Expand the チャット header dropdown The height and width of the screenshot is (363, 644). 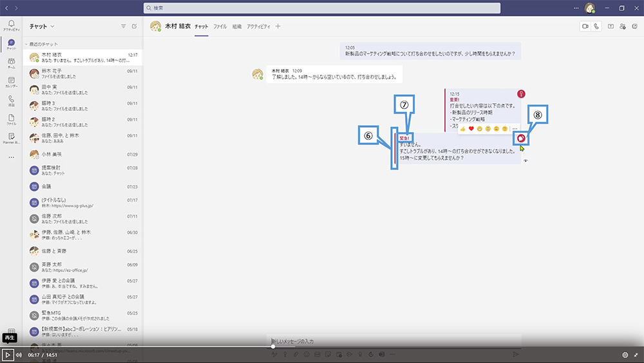[53, 26]
